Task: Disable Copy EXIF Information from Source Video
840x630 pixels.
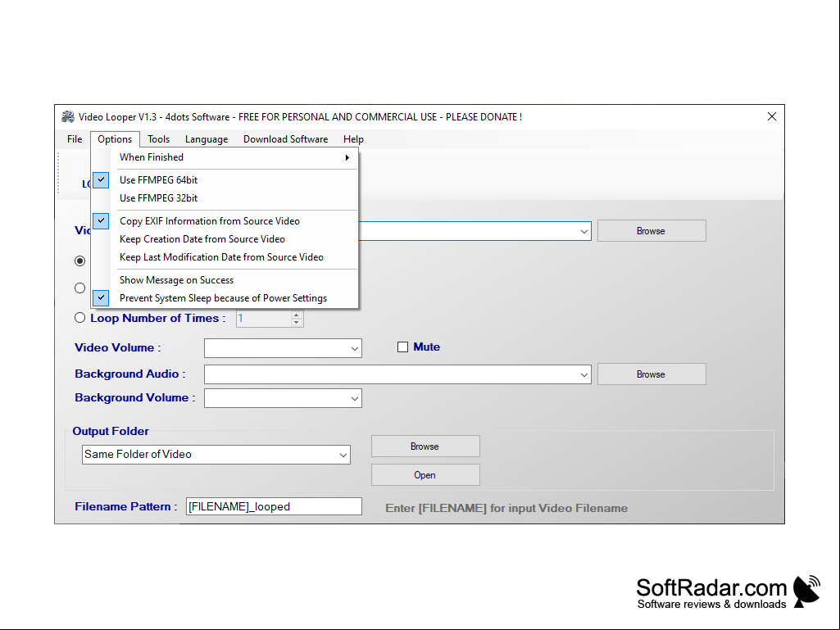Action: tap(225, 221)
